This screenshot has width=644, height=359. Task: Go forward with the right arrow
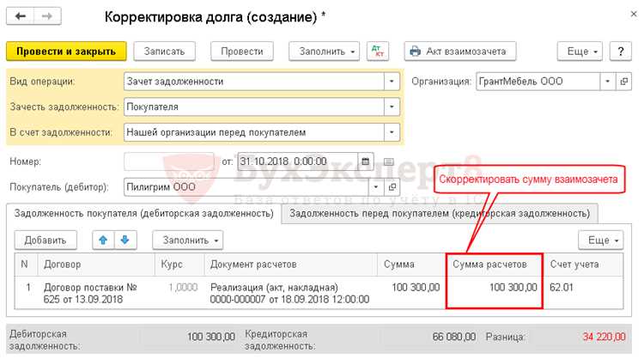pos(47,16)
